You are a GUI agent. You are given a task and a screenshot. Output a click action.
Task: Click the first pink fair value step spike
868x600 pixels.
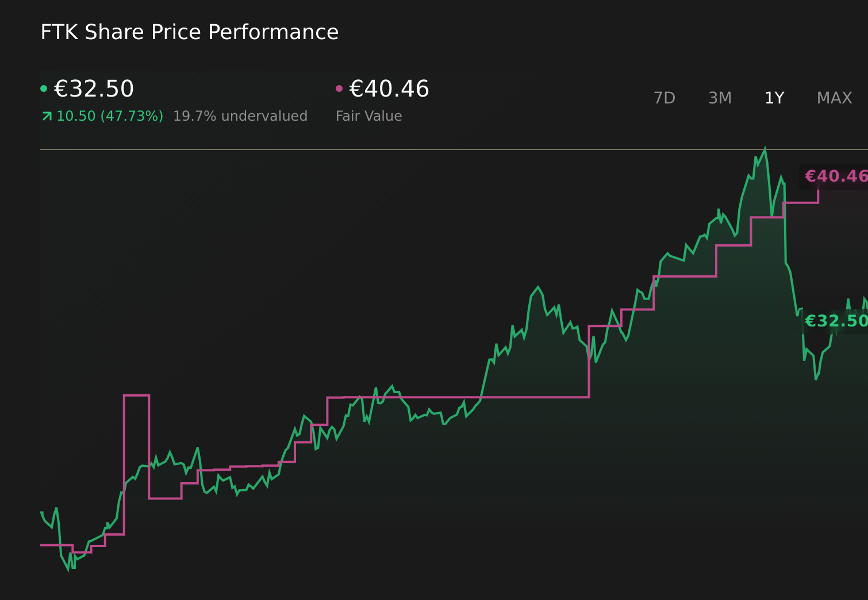pyautogui.click(x=137, y=396)
